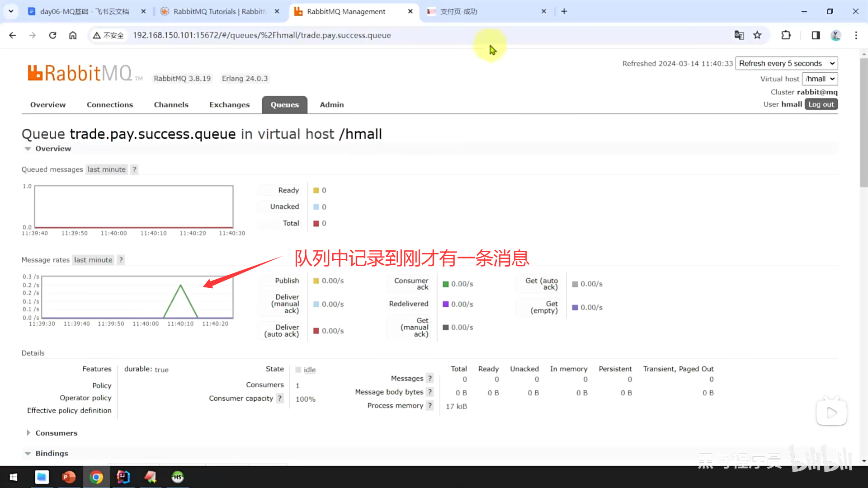Click the browser reload icon
The height and width of the screenshot is (488, 868).
coord(52,35)
